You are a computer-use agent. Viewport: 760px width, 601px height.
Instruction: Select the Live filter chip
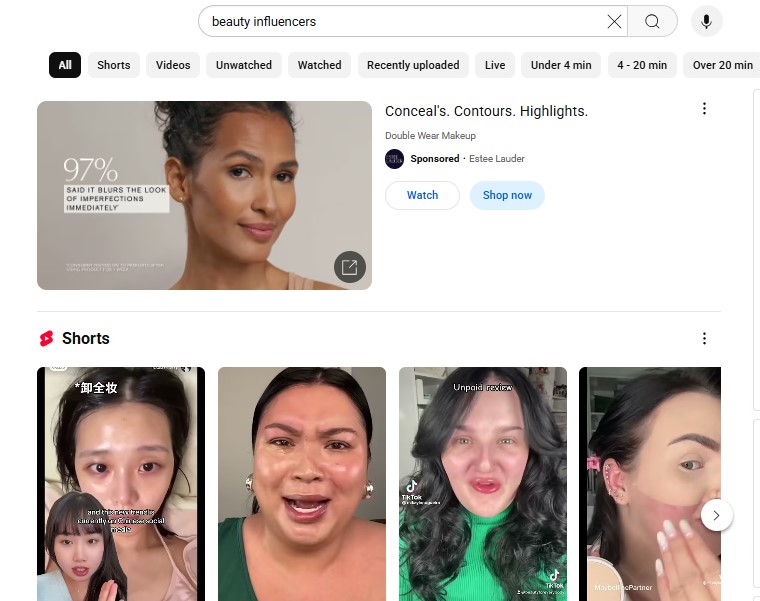(x=495, y=65)
